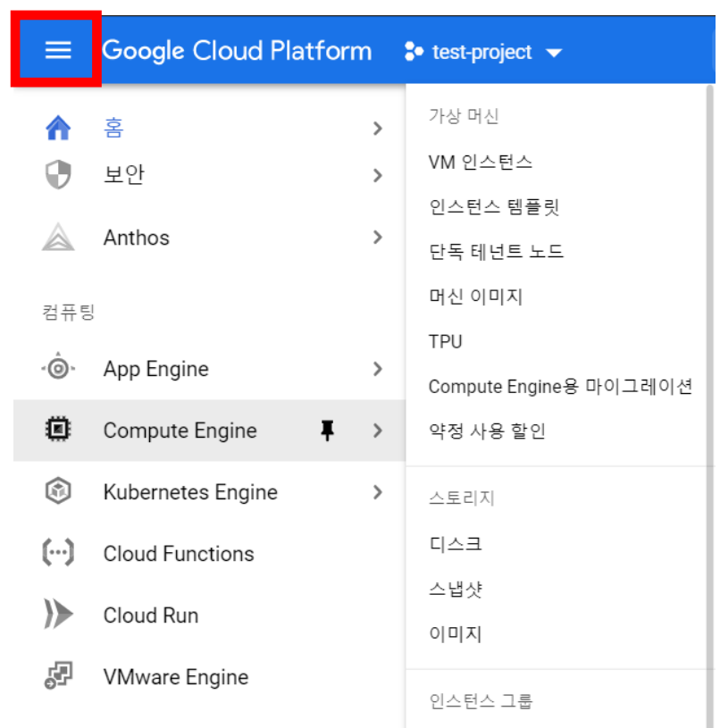Click the Anthos triangle icon

[x=58, y=237]
